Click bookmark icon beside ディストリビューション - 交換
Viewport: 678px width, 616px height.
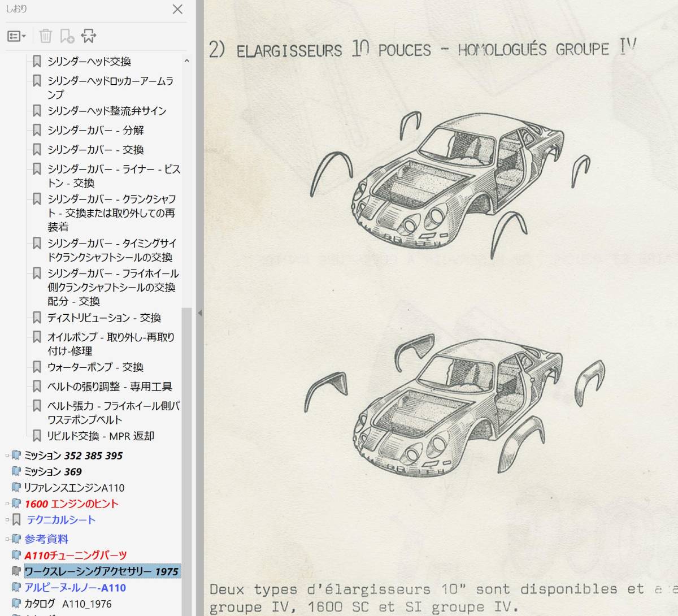coord(37,318)
